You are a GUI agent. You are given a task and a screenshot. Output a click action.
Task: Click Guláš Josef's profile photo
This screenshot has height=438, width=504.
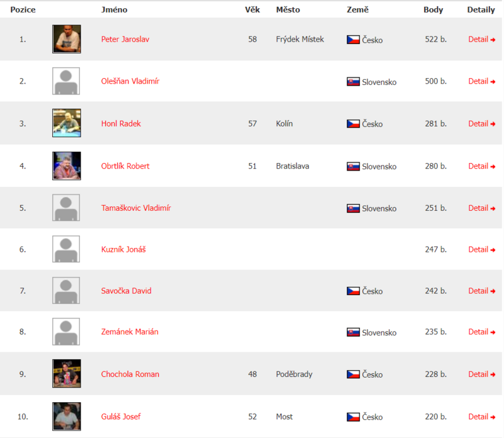67,416
